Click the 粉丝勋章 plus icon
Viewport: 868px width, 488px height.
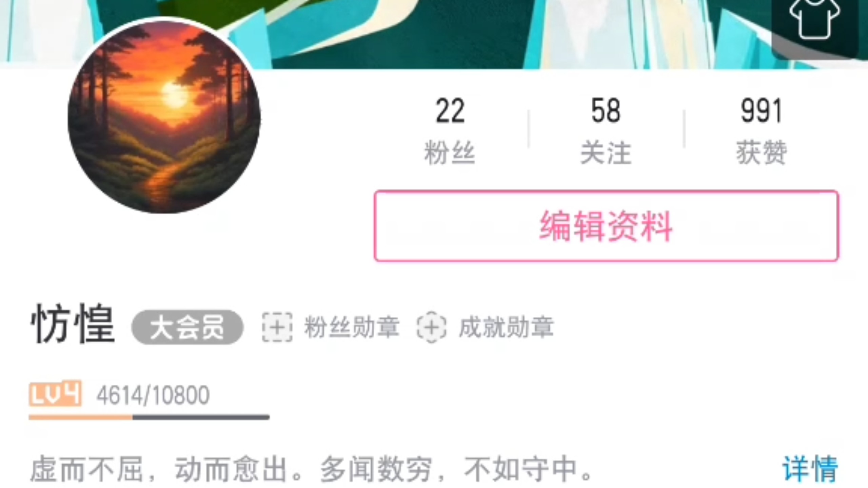[277, 327]
